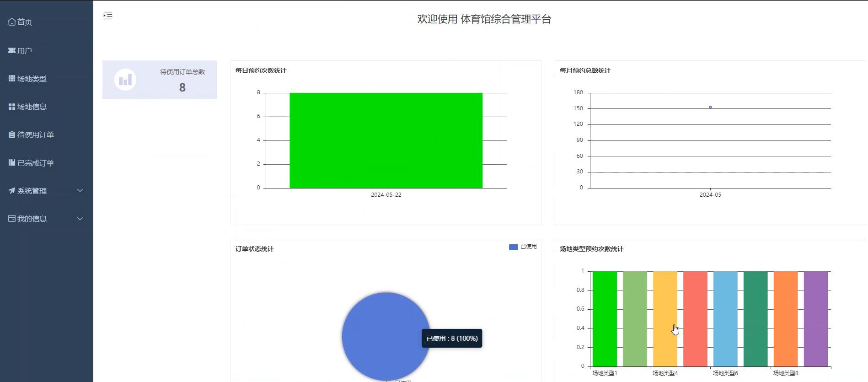Click the purple last bar
The image size is (868, 382).
coord(816,319)
